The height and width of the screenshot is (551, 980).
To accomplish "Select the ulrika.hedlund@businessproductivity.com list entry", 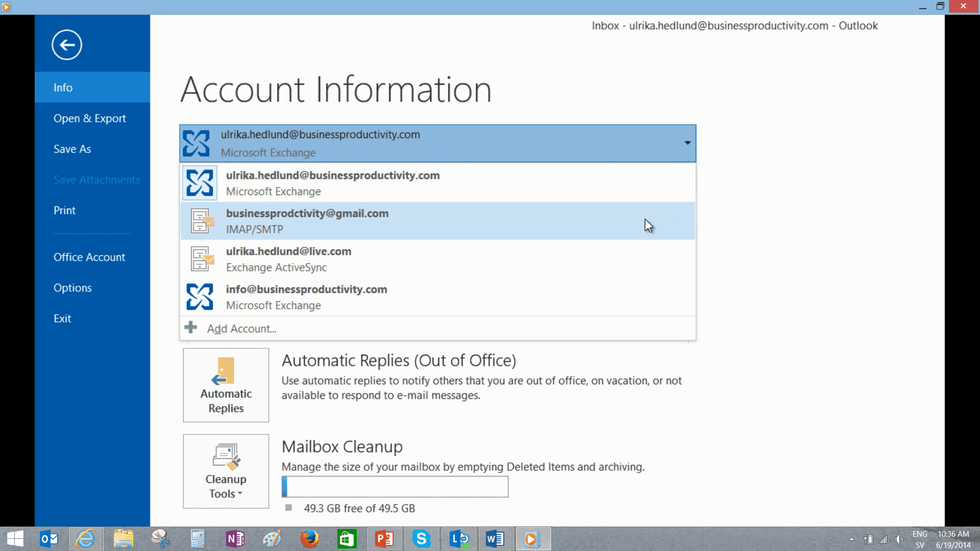I will click(x=438, y=183).
